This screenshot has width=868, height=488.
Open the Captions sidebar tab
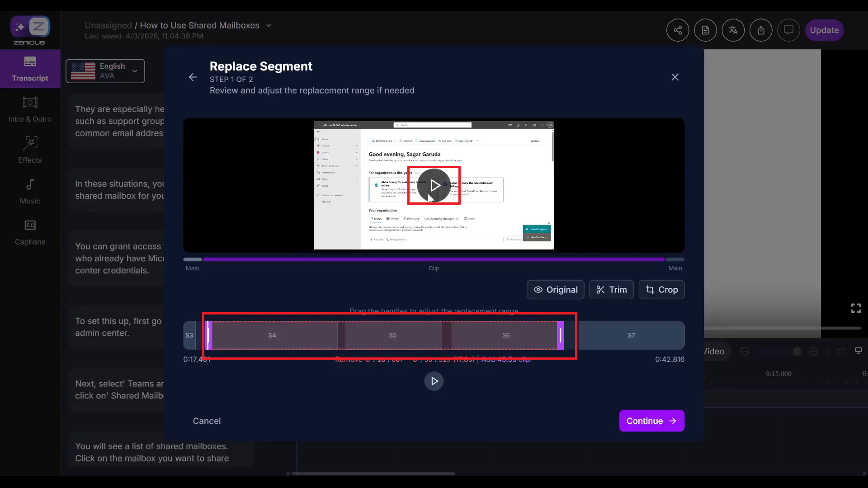point(30,232)
